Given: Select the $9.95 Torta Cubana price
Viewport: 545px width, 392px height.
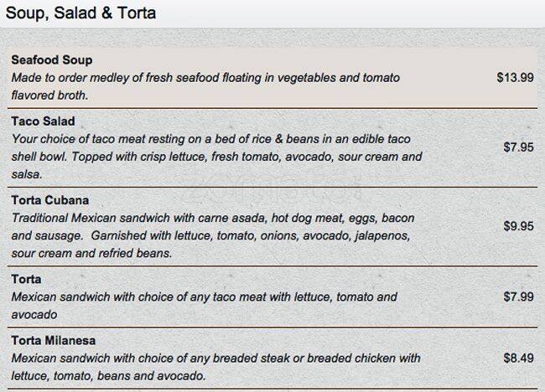Looking at the screenshot, I should (x=517, y=226).
